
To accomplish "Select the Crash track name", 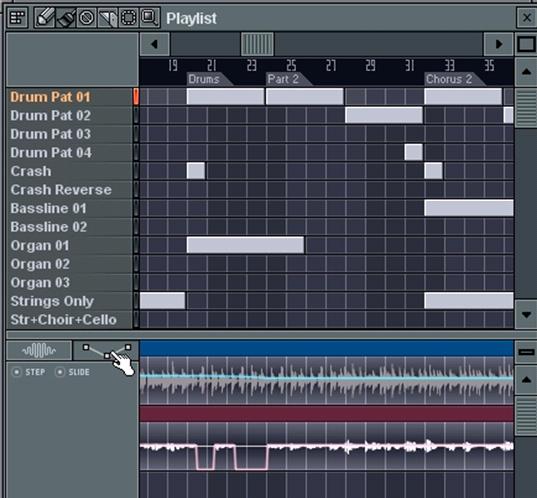I will click(31, 171).
